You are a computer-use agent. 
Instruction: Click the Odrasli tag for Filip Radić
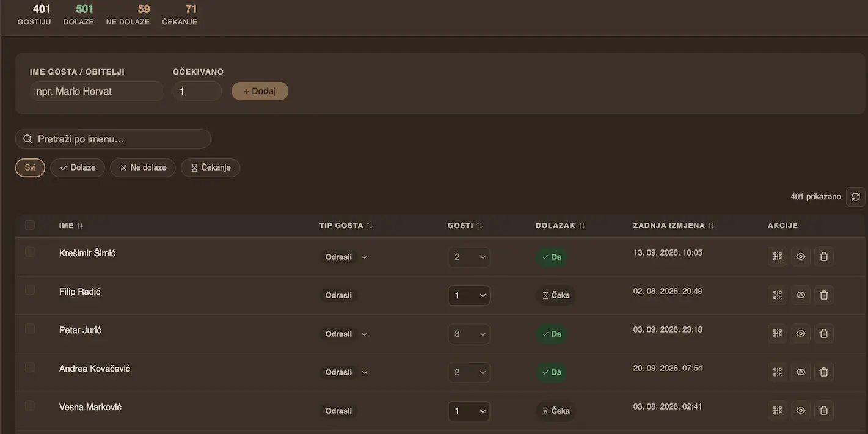point(338,295)
